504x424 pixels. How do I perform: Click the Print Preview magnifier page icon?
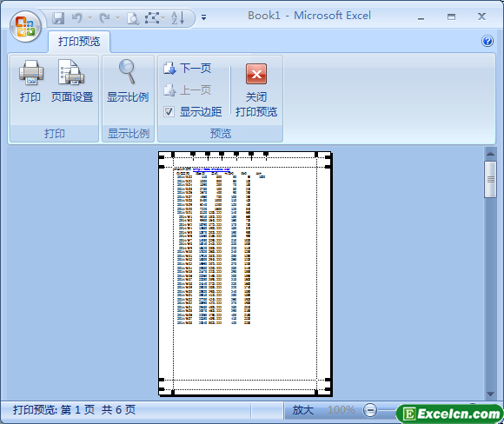[133, 18]
